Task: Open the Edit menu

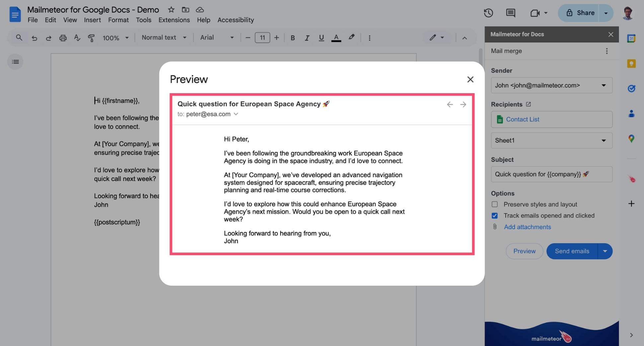Action: click(50, 20)
